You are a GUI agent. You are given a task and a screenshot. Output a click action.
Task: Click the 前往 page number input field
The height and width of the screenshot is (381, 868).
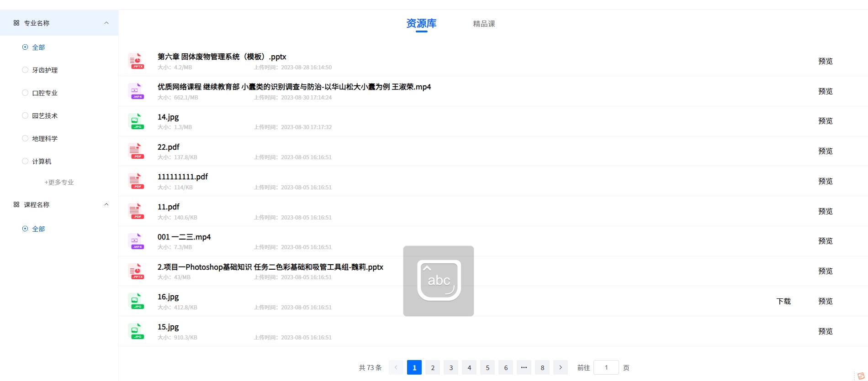point(606,367)
